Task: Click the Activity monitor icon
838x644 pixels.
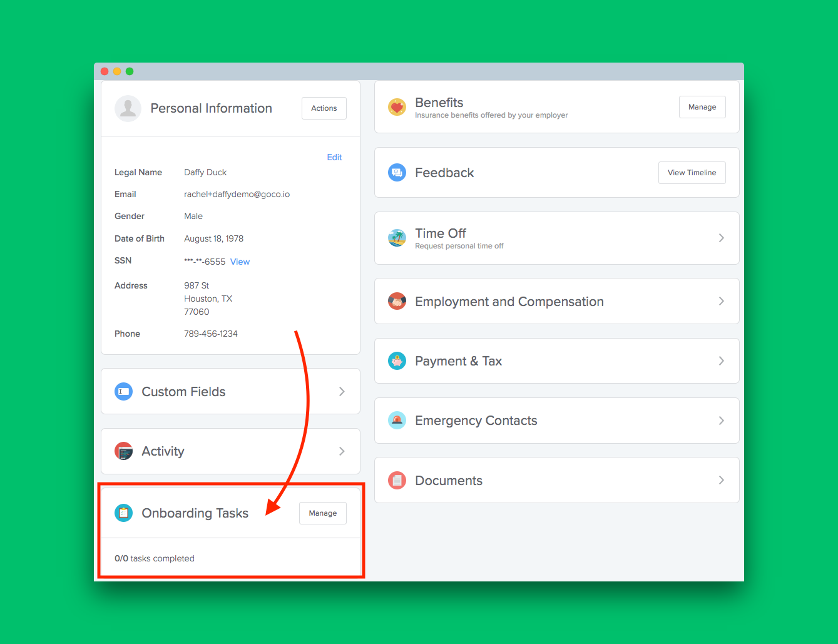Action: pos(123,451)
